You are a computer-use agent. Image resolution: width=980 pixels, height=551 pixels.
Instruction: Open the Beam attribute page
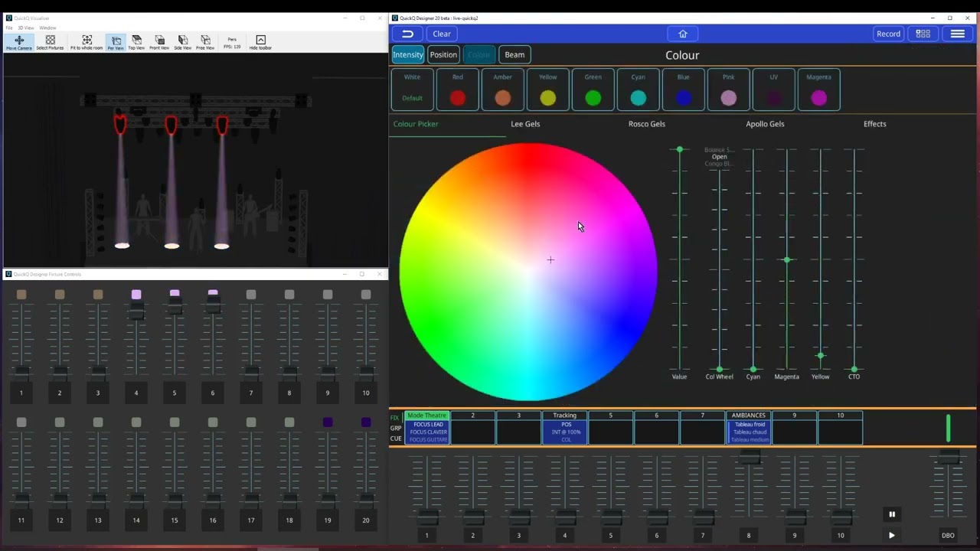(x=514, y=54)
